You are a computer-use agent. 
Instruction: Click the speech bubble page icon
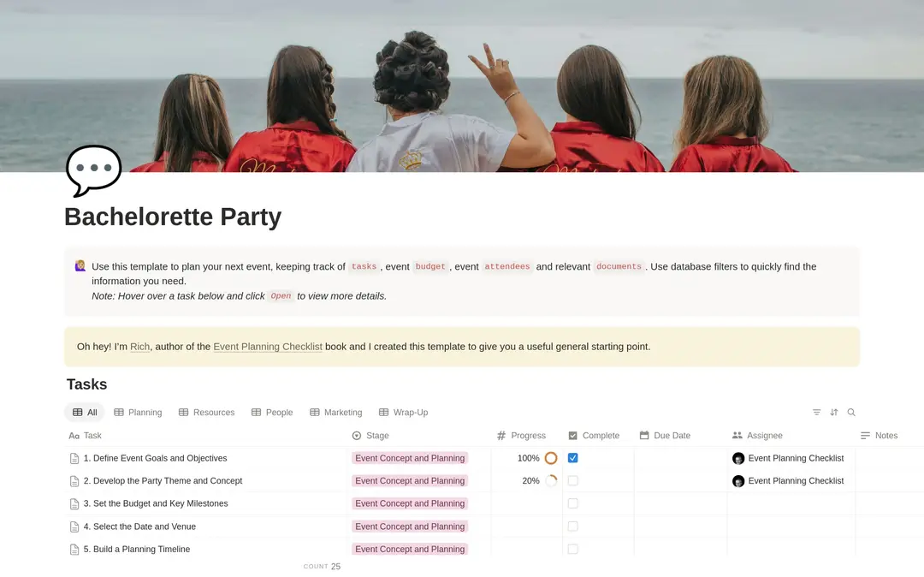(94, 170)
